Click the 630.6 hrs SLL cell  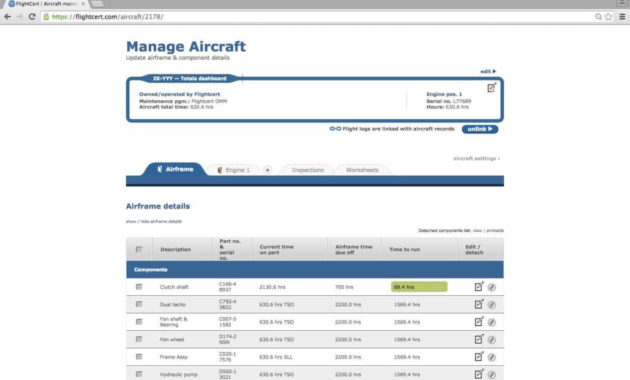point(276,357)
